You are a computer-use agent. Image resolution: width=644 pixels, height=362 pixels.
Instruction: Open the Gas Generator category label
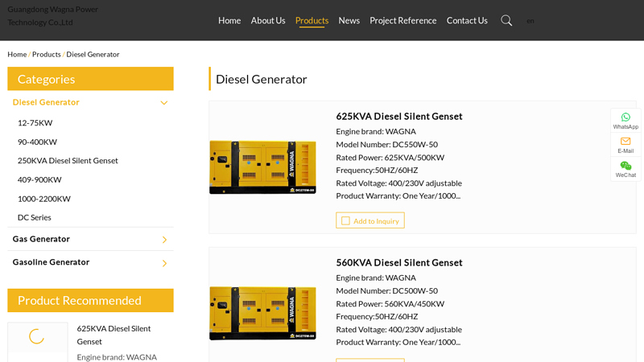coord(41,239)
